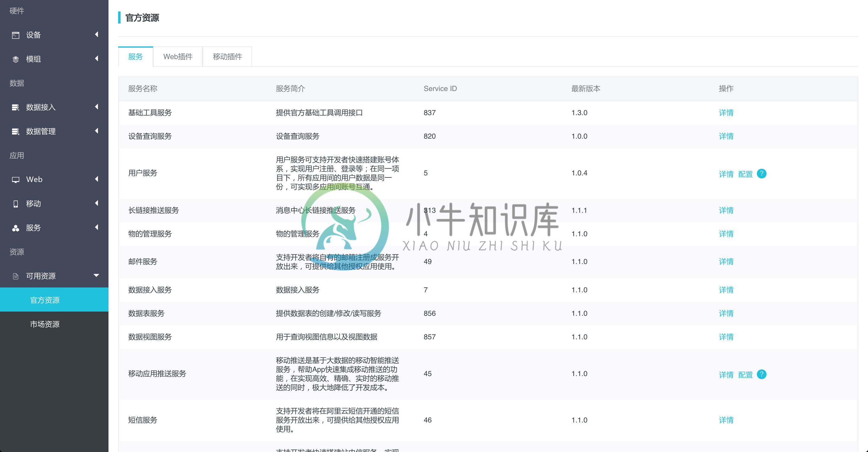This screenshot has width=868, height=452.
Task: Click Service ID value 856
Action: (429, 314)
